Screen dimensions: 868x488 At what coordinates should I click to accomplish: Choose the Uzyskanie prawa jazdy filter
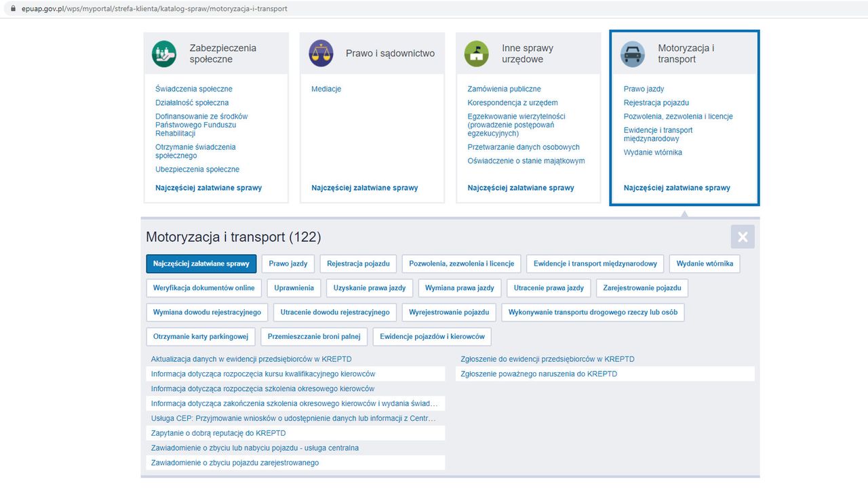pyautogui.click(x=370, y=288)
